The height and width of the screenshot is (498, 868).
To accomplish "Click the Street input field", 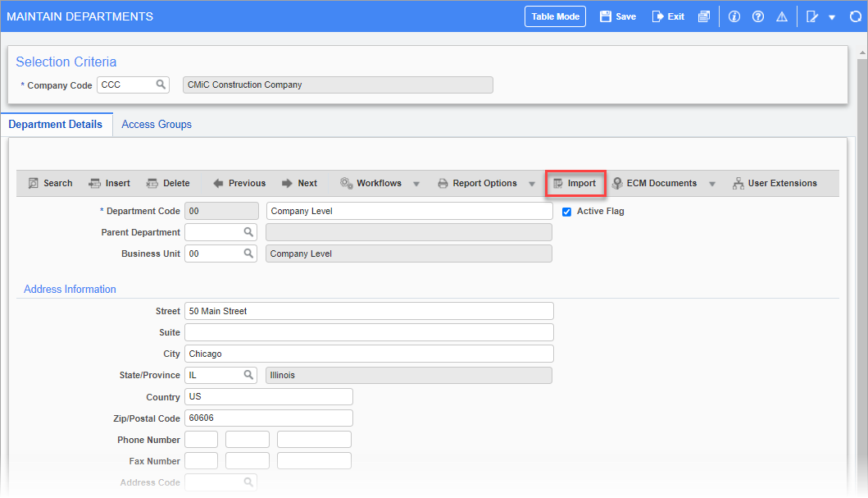I will pos(369,311).
